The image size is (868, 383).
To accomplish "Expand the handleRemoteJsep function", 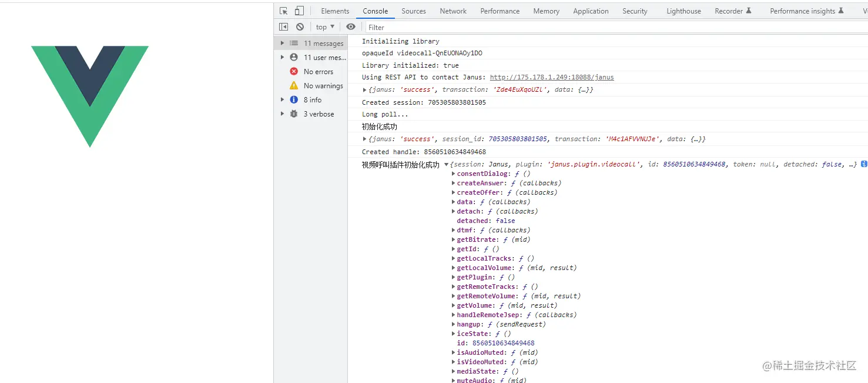I will coord(453,315).
